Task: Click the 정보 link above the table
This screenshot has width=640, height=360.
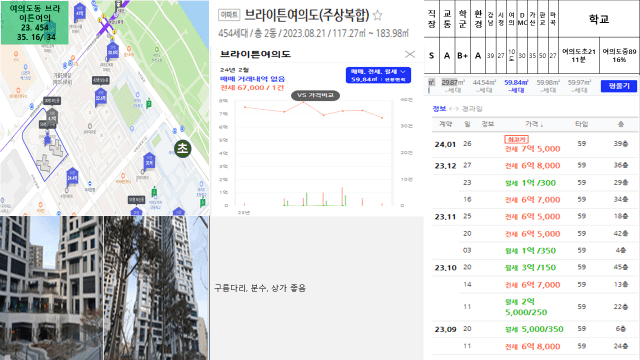Action: 439,109
